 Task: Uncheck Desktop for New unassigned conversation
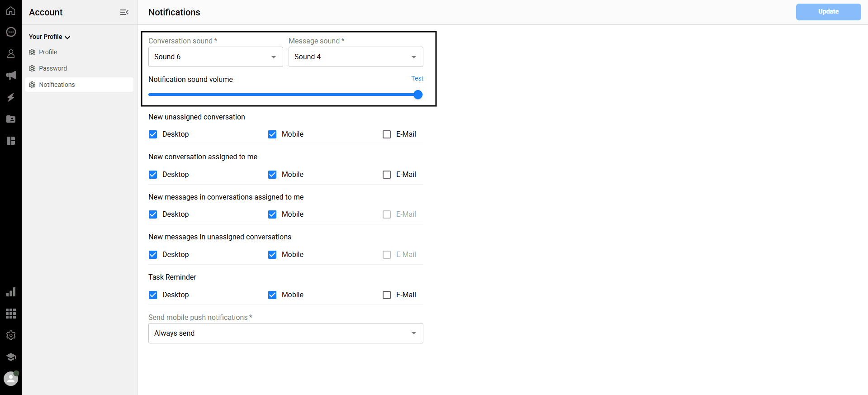[x=153, y=134]
